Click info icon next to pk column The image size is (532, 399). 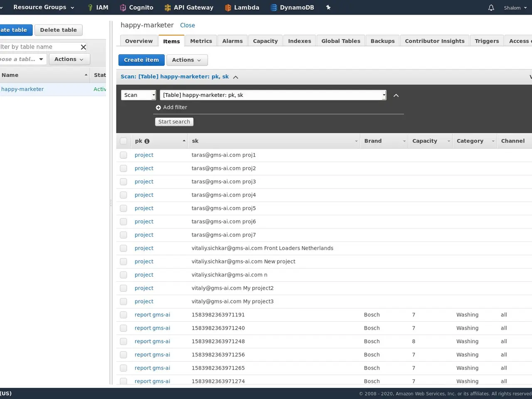(x=147, y=141)
